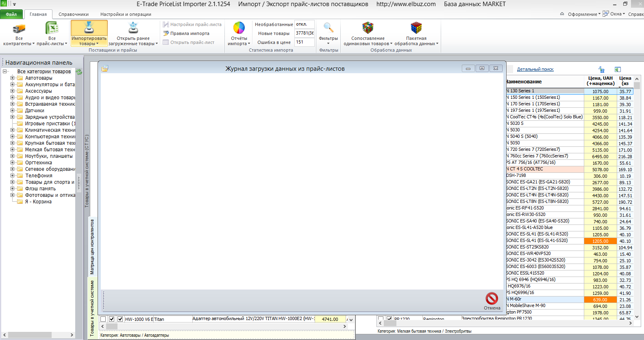Expand Аккумуляторы и батарейки category
The height and width of the screenshot is (340, 644).
click(x=13, y=85)
